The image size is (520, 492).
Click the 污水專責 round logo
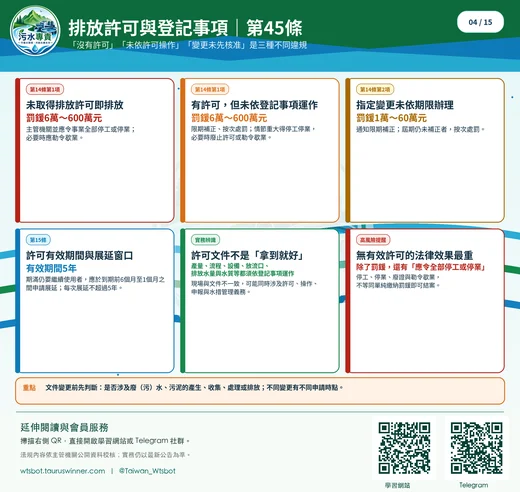[35, 31]
